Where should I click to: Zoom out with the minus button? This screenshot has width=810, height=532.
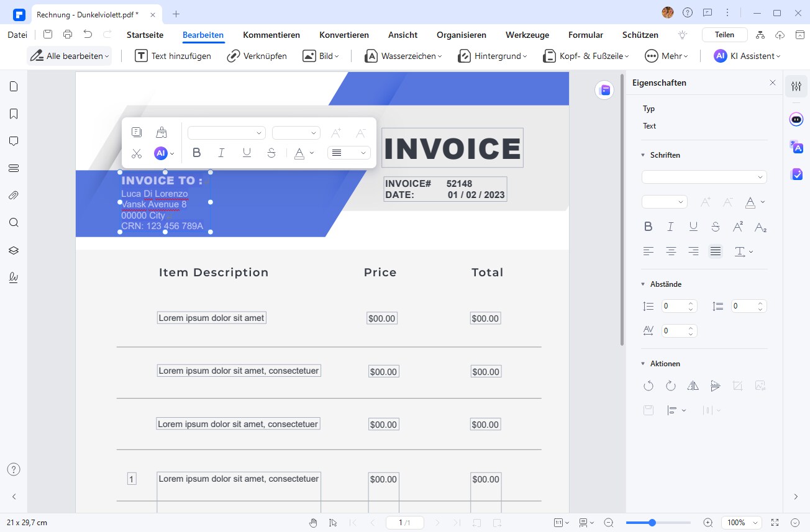[609, 523]
